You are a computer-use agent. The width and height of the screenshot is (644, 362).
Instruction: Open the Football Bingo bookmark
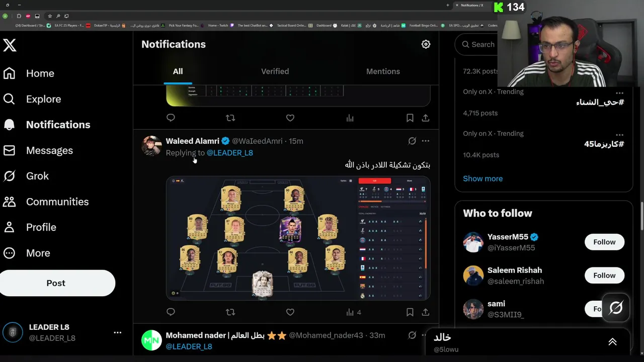pos(421,25)
